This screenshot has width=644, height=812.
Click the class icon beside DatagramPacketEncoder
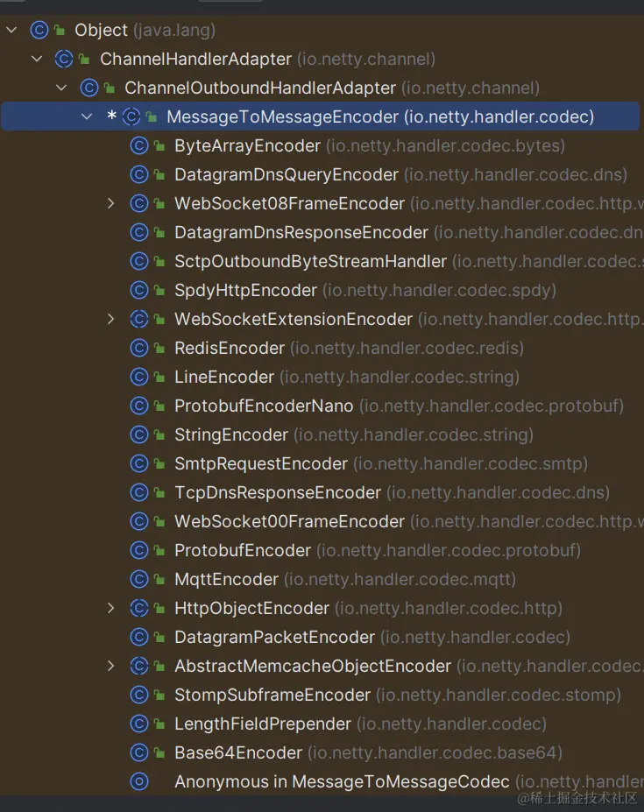[x=138, y=637]
